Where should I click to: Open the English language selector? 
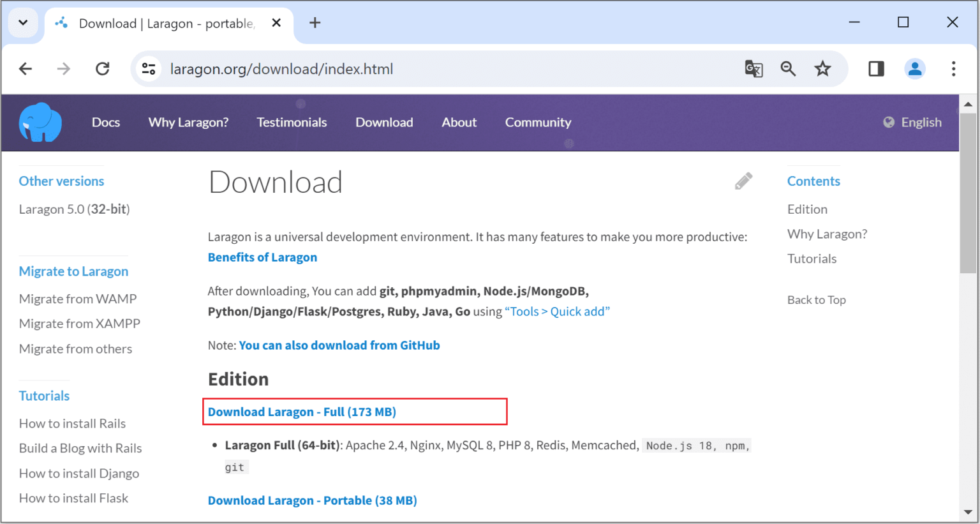pos(921,122)
